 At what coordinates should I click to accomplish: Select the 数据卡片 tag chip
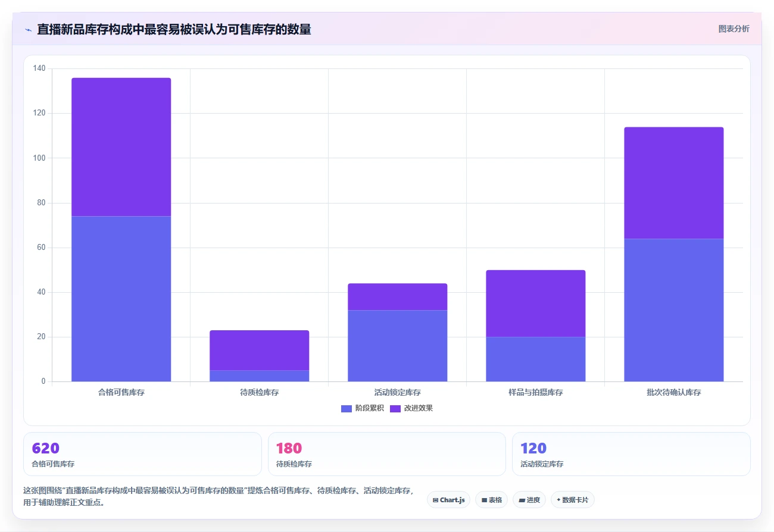pyautogui.click(x=572, y=500)
